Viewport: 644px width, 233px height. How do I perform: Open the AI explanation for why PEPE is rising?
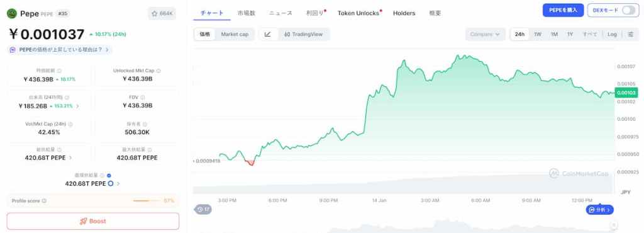(60, 50)
